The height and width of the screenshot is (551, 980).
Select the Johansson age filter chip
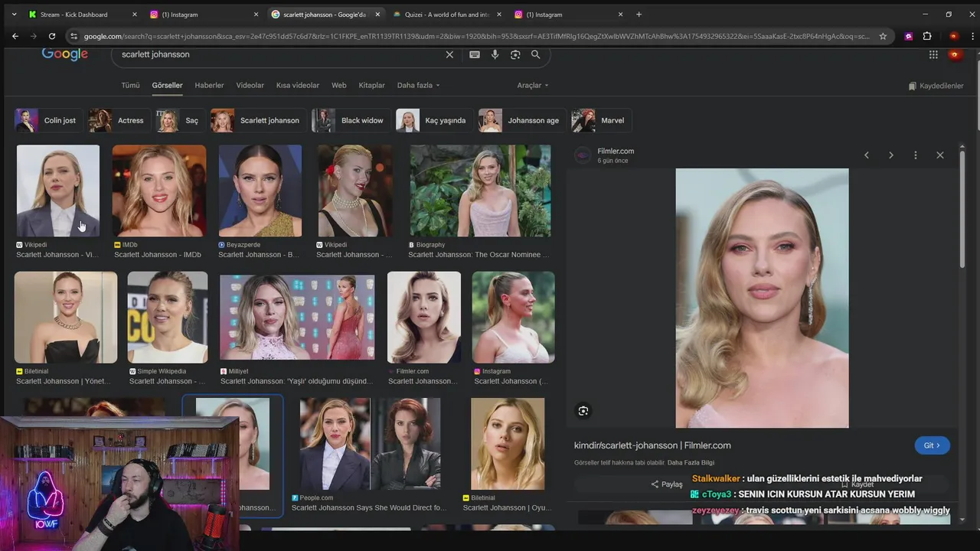pyautogui.click(x=521, y=120)
